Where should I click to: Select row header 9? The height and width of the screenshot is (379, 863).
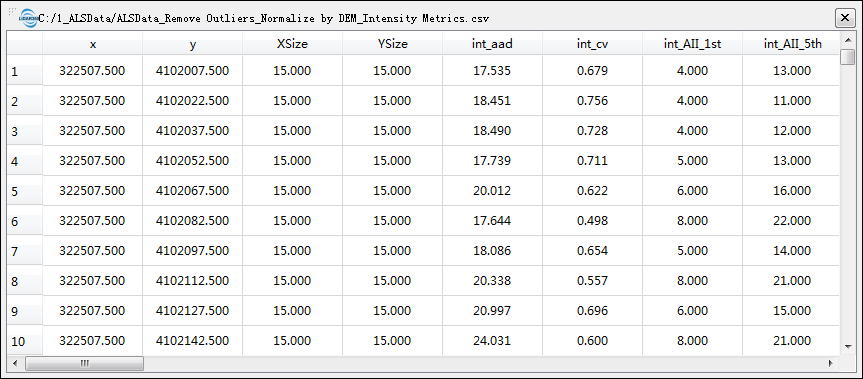point(25,311)
